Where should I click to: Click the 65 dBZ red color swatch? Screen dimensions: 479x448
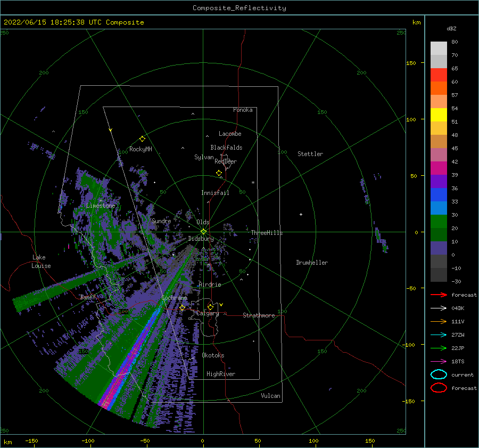point(439,75)
